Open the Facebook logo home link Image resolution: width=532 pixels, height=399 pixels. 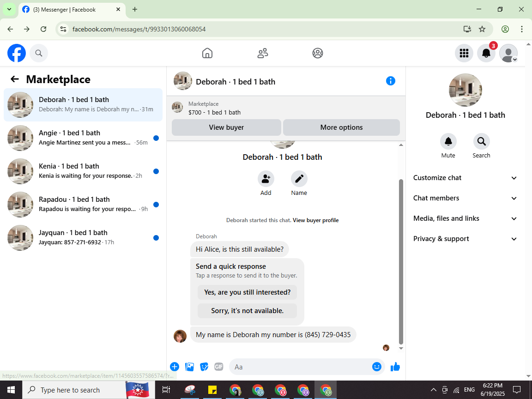17,53
